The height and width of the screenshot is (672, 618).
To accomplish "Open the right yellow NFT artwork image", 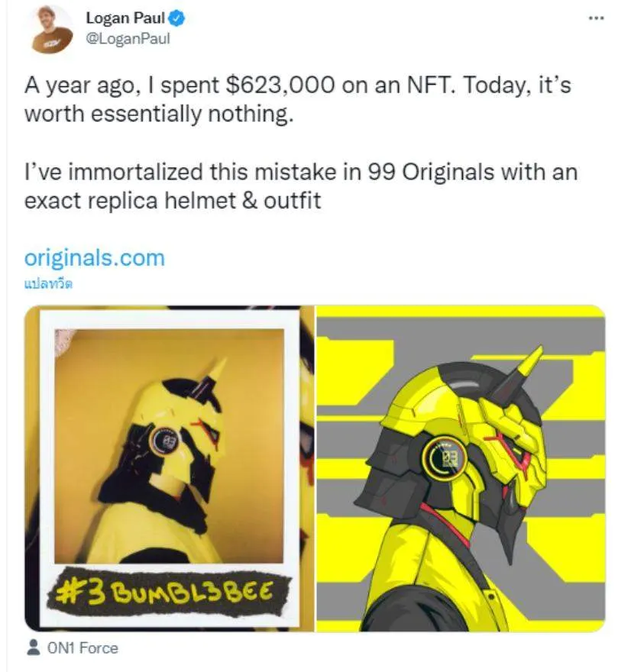I will coord(461,468).
